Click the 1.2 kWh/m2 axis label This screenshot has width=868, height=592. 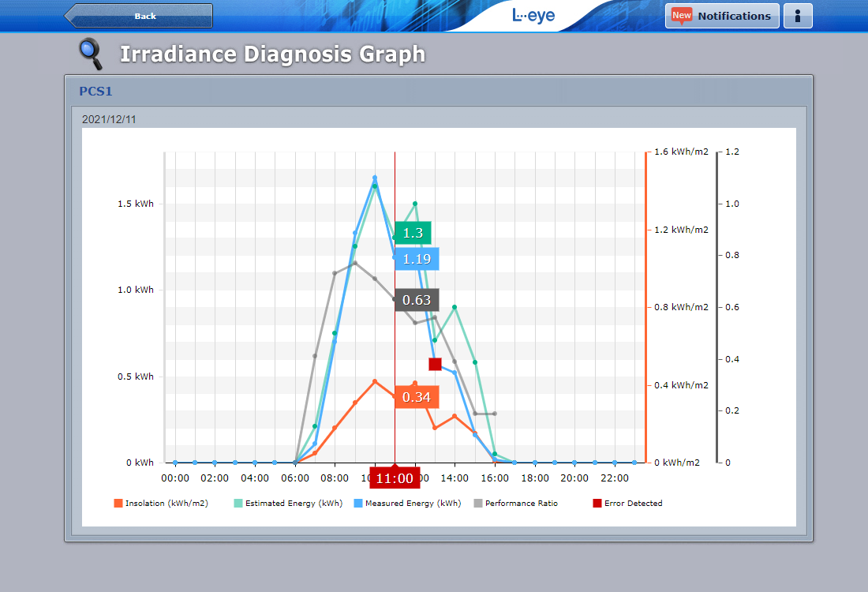pyautogui.click(x=681, y=230)
